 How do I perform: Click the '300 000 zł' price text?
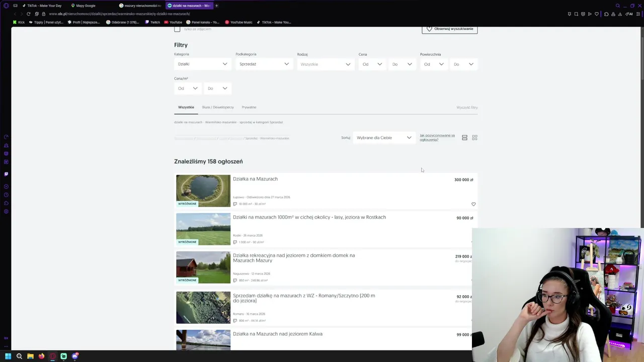tap(463, 179)
